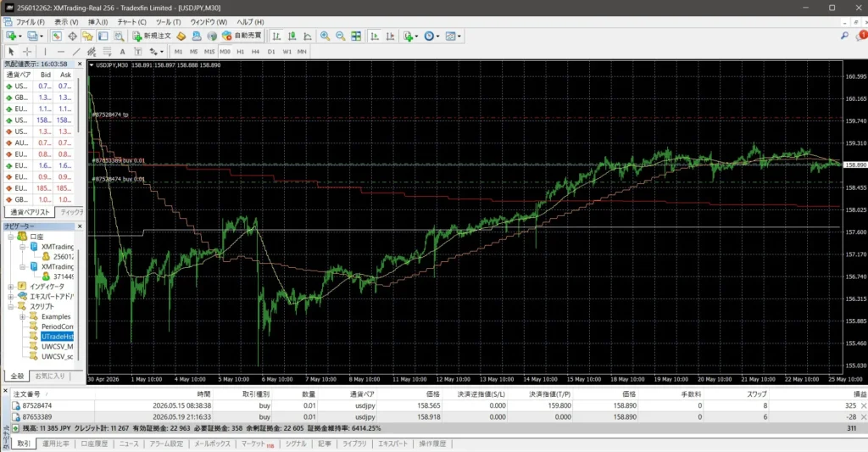Viewport: 868px width, 452px height.
Task: Close order 87528474 with its X
Action: coord(864,406)
